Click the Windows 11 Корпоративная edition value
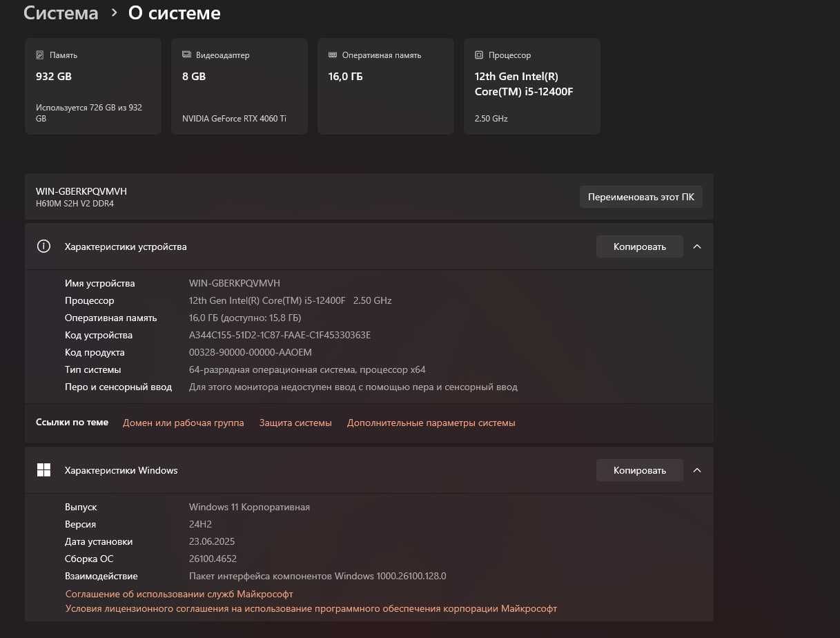 249,507
